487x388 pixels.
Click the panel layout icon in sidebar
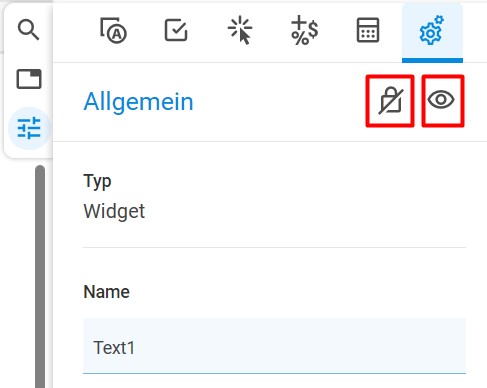(29, 79)
